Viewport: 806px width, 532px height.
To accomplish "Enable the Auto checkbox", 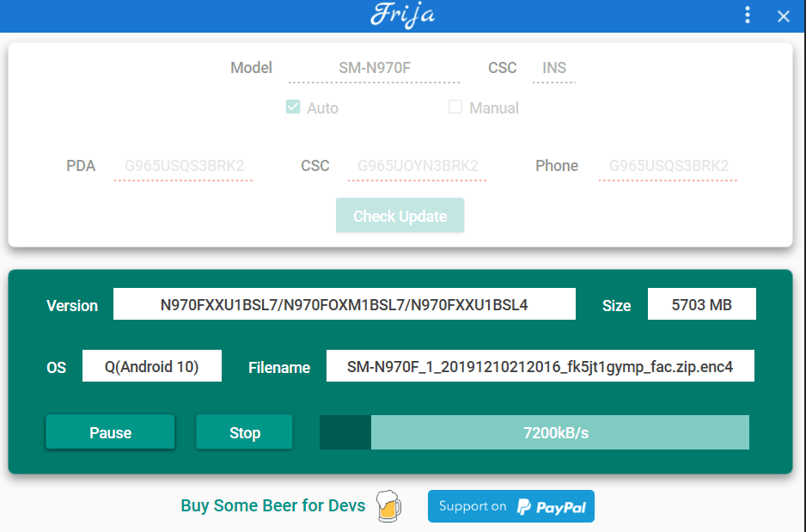I will pos(295,107).
